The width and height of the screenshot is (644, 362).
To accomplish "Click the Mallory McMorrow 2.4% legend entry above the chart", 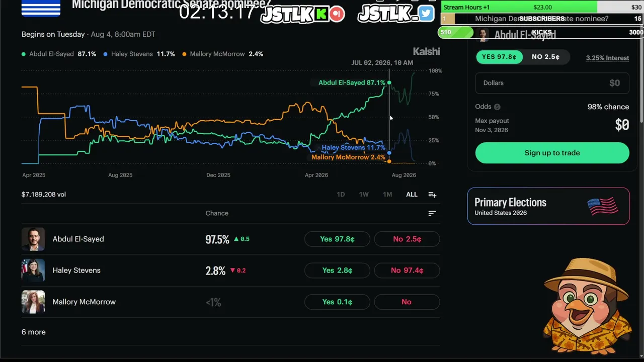I will point(222,54).
